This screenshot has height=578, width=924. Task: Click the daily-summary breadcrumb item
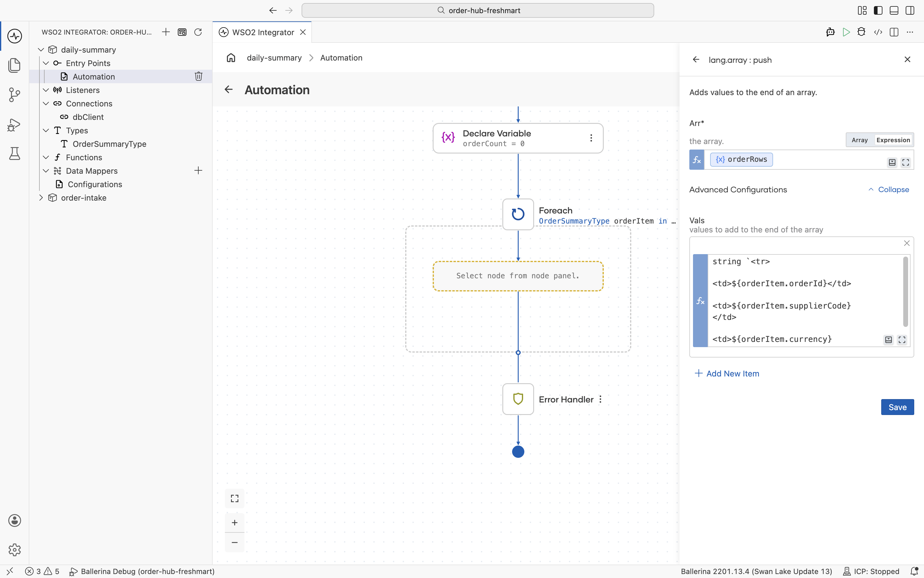point(274,58)
